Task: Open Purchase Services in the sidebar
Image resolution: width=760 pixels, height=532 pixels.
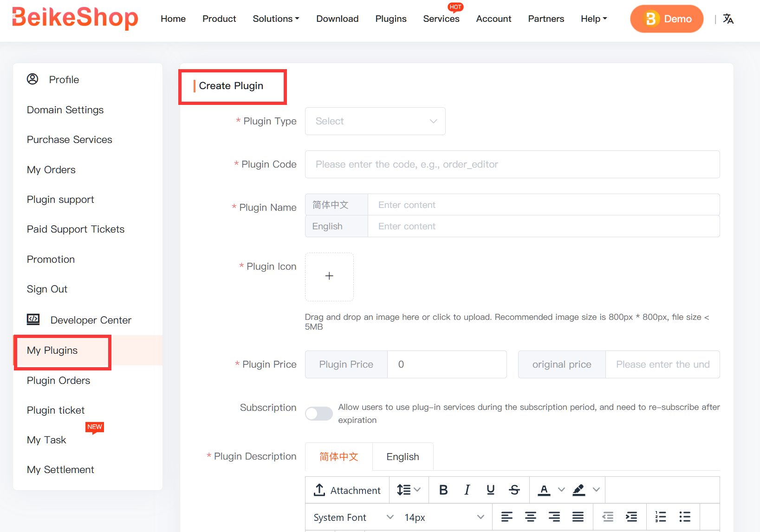Action: pos(70,140)
